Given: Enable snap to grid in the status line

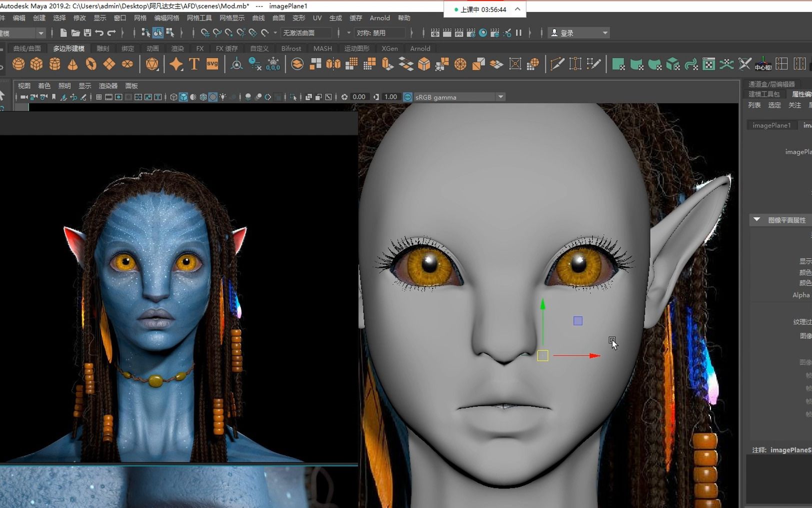Looking at the screenshot, I should [204, 33].
